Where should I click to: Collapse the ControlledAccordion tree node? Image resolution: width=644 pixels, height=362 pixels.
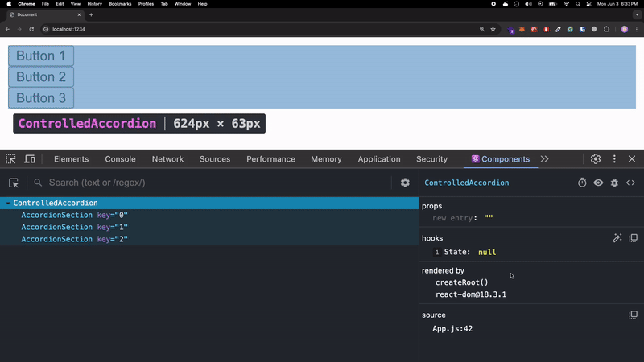pyautogui.click(x=8, y=203)
